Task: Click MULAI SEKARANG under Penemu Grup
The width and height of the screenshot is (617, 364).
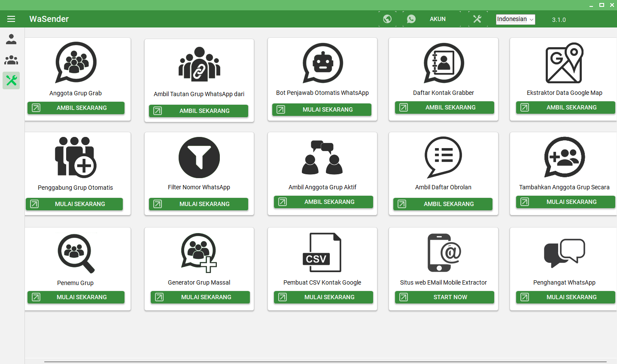Action: (76, 297)
